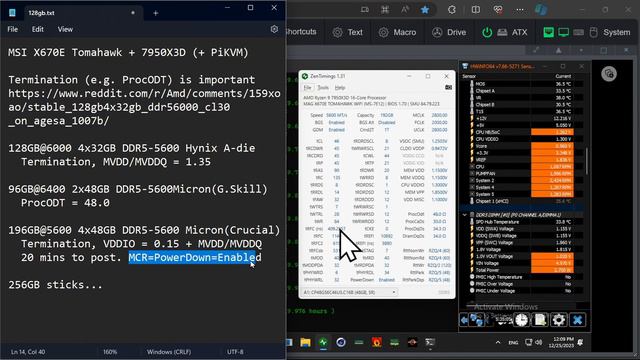The height and width of the screenshot is (360, 640).
Task: Open the Edit menu in Notepad
Action: [x=38, y=29]
